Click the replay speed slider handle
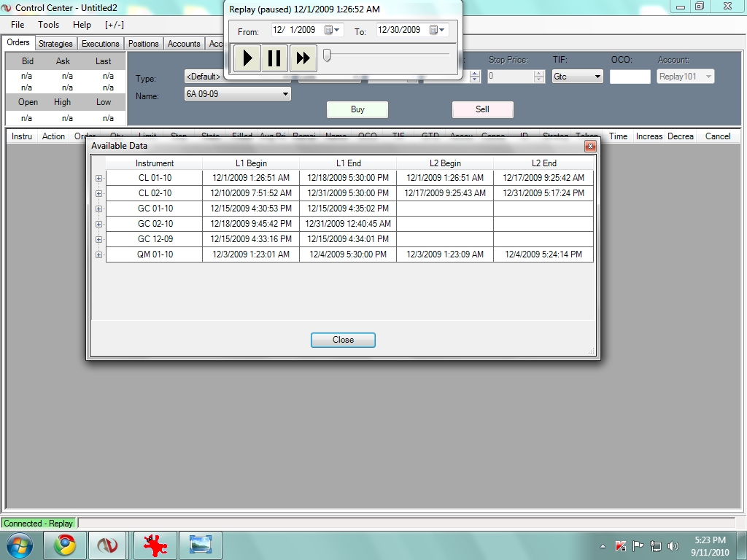The width and height of the screenshot is (747, 560). tap(327, 55)
